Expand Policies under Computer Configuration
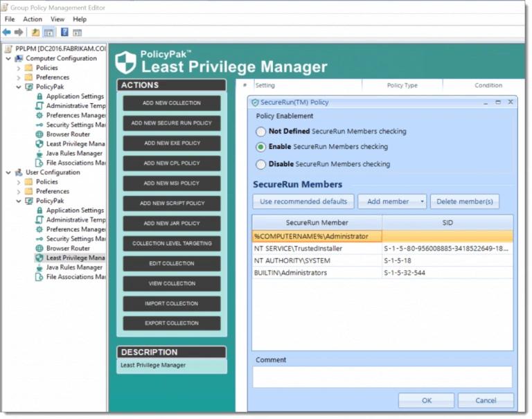 [x=19, y=68]
